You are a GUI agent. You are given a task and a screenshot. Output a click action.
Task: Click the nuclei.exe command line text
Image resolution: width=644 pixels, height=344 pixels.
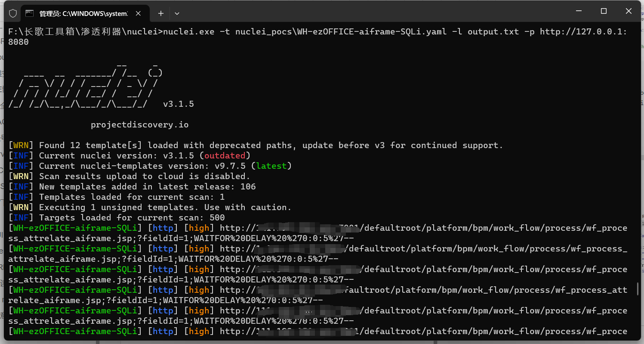tap(317, 37)
